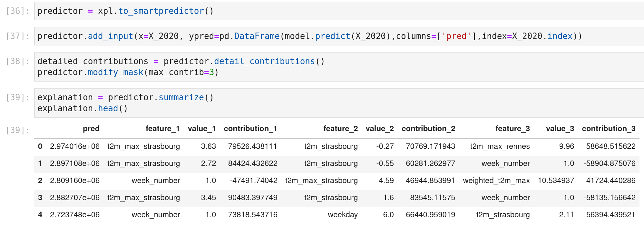This screenshot has height=225, width=644.
Task: Click the contribution_1 column header
Action: pos(250,129)
